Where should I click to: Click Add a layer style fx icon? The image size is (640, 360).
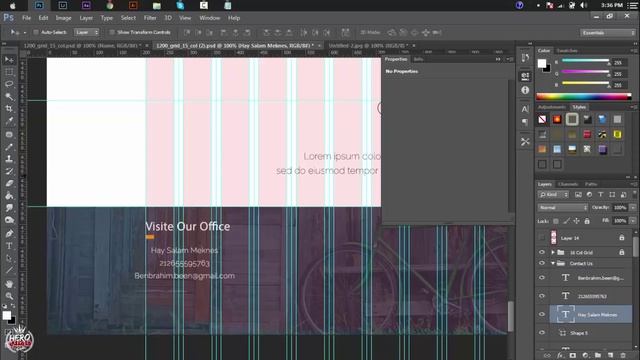[560, 356]
